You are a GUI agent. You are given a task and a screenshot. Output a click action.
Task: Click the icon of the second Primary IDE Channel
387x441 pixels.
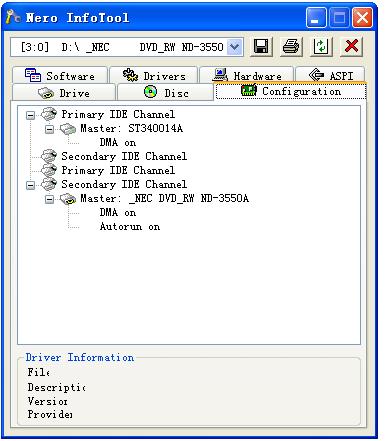click(49, 170)
